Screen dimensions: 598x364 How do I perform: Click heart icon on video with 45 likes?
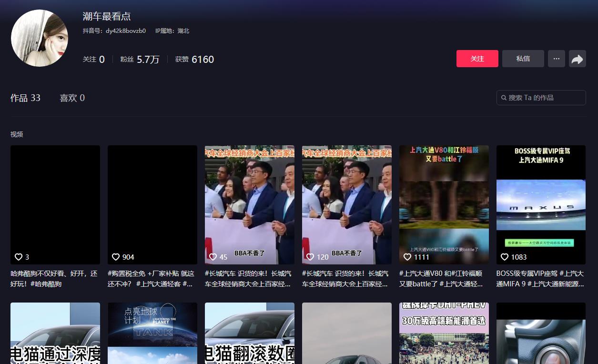point(213,257)
